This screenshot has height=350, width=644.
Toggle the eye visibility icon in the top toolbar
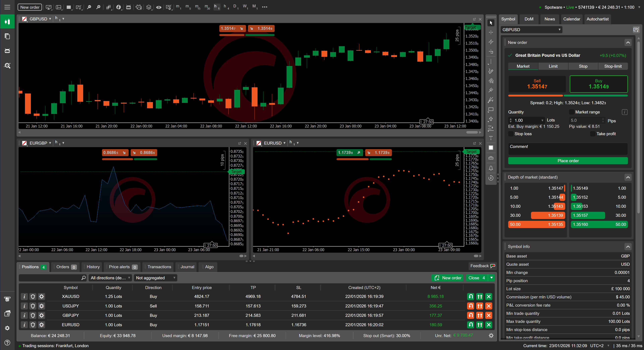[x=159, y=7]
